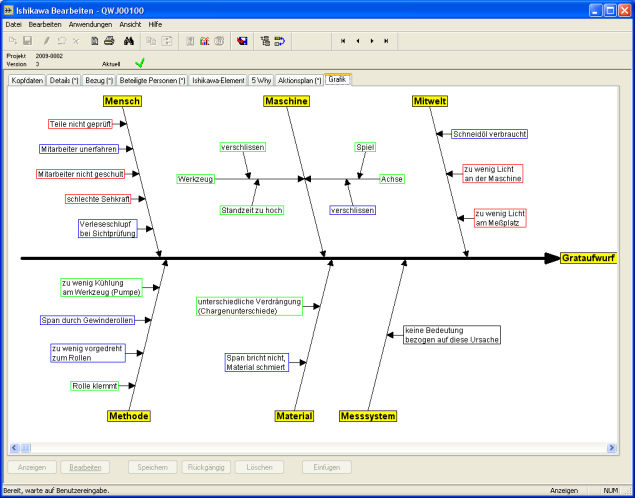This screenshot has width=635, height=498.
Task: Click the tree structure toolbar icon
Action: point(265,41)
